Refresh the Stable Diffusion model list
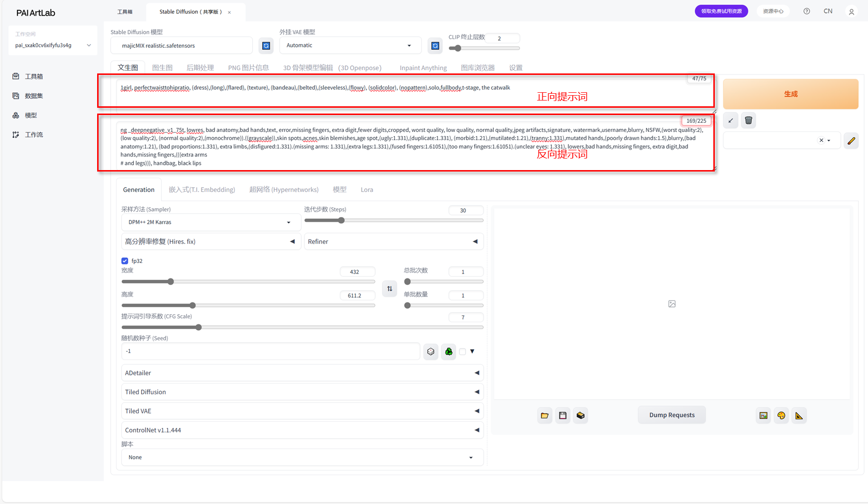 point(266,45)
